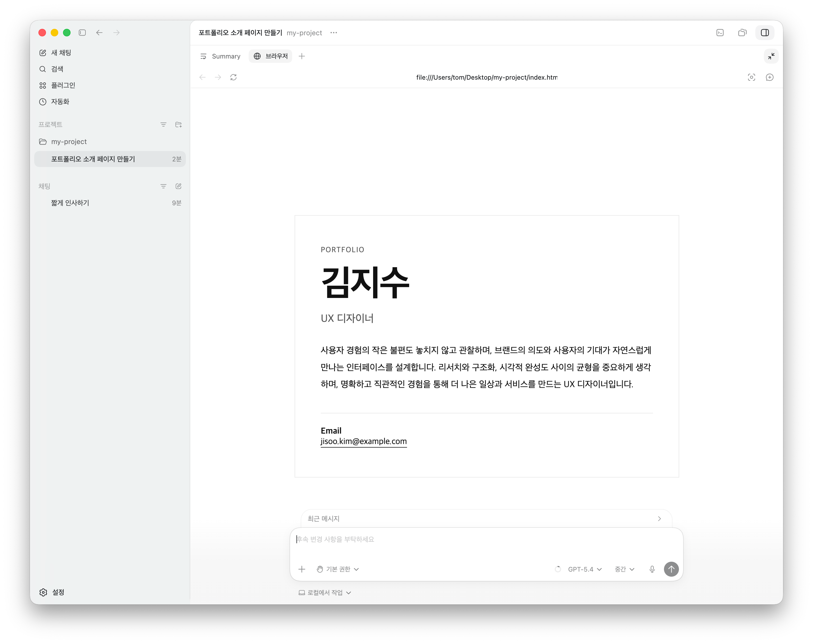Open the GPT-5.4 model dropdown
This screenshot has height=644, width=813.
[585, 569]
